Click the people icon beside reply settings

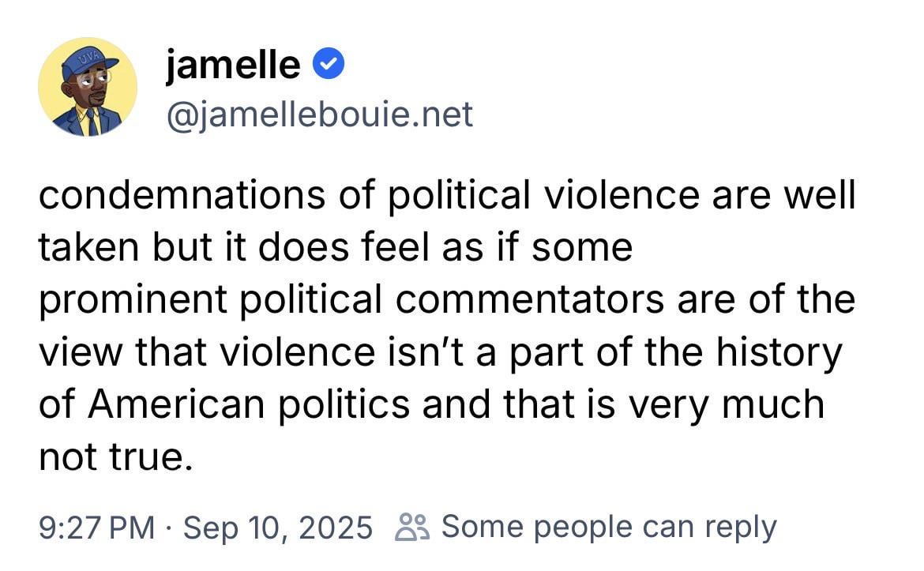[411, 527]
